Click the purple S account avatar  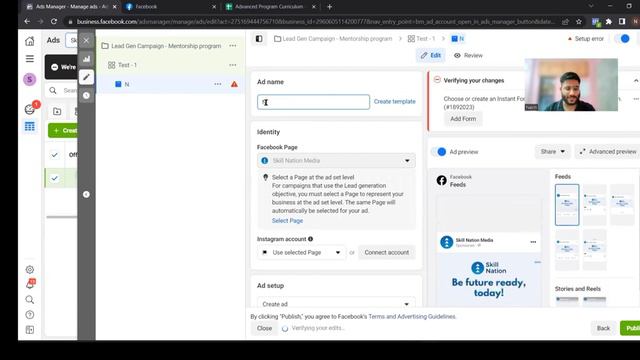[29, 79]
